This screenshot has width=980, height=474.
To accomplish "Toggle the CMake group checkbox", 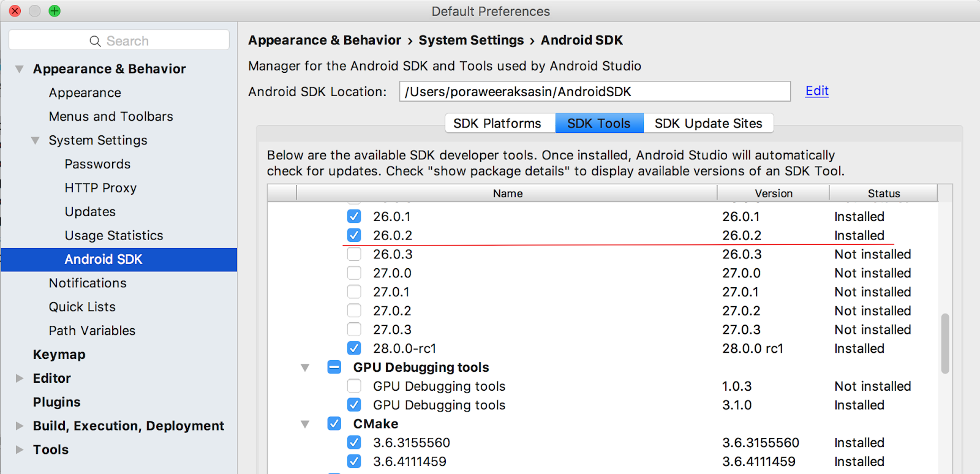I will (334, 424).
